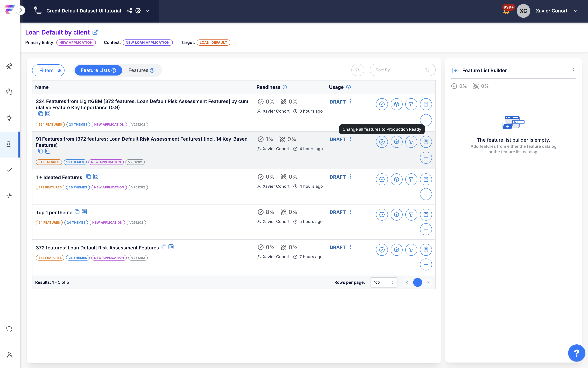Click the Filters button

pyautogui.click(x=48, y=70)
